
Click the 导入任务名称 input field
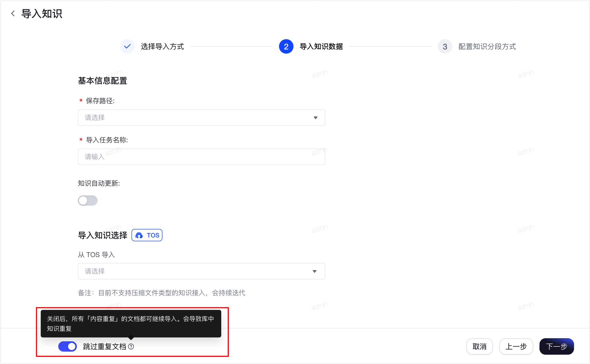(202, 157)
